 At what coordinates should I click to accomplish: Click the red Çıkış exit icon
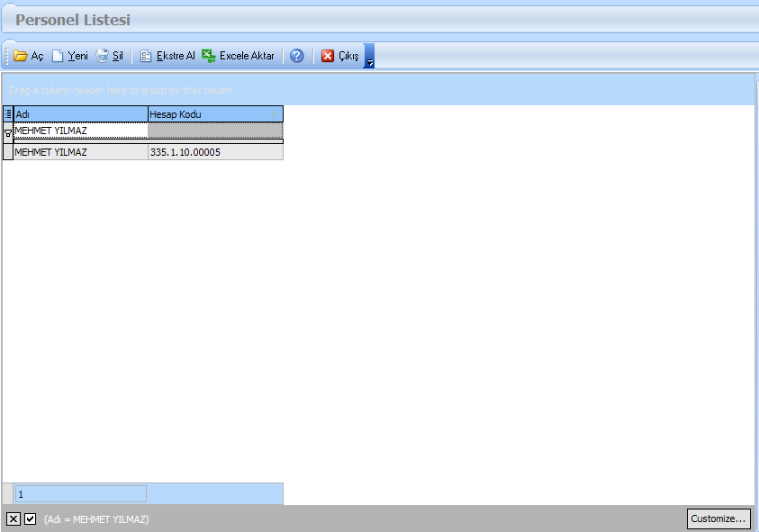[x=328, y=56]
